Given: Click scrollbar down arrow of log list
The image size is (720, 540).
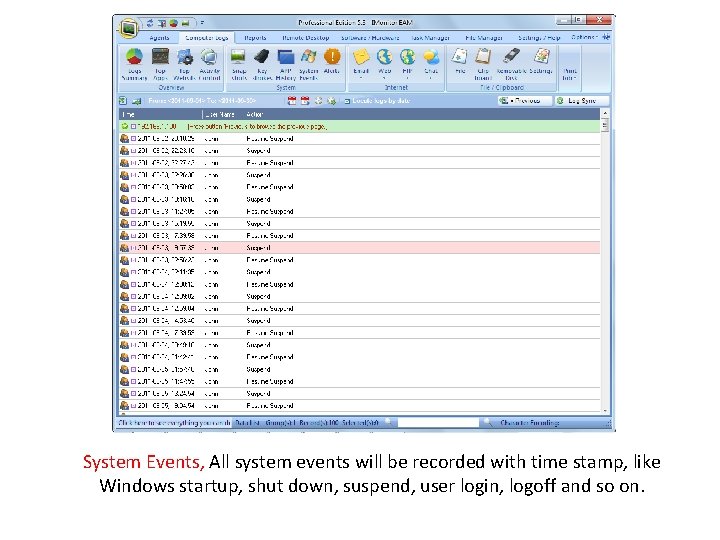Looking at the screenshot, I should [x=605, y=411].
